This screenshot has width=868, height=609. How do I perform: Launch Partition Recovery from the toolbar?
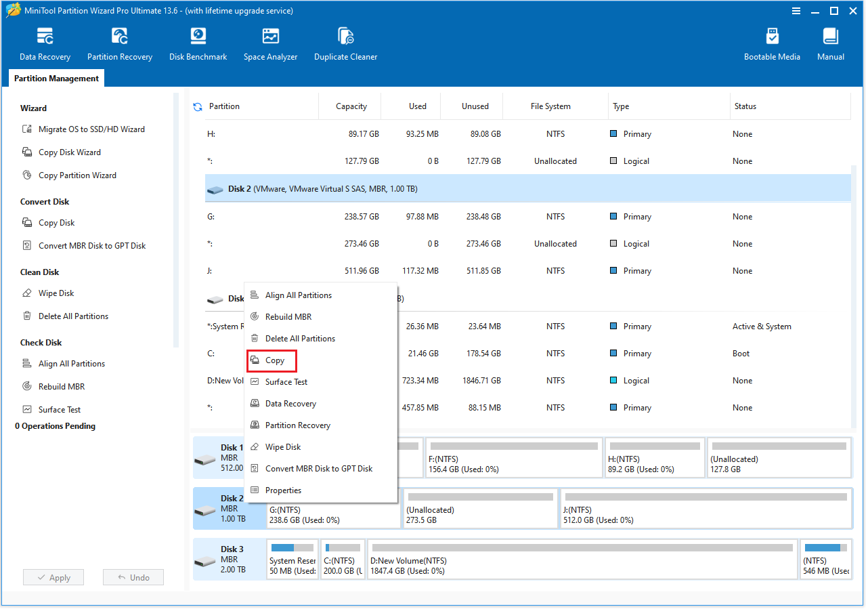tap(120, 45)
